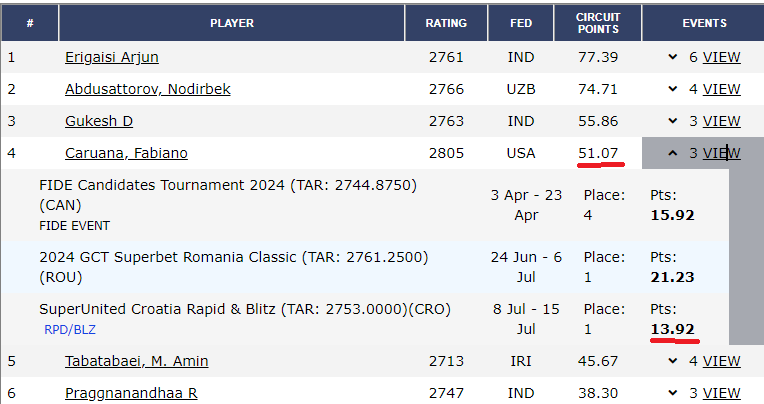
Task: Click the Gukesh D player name
Action: pos(98,121)
